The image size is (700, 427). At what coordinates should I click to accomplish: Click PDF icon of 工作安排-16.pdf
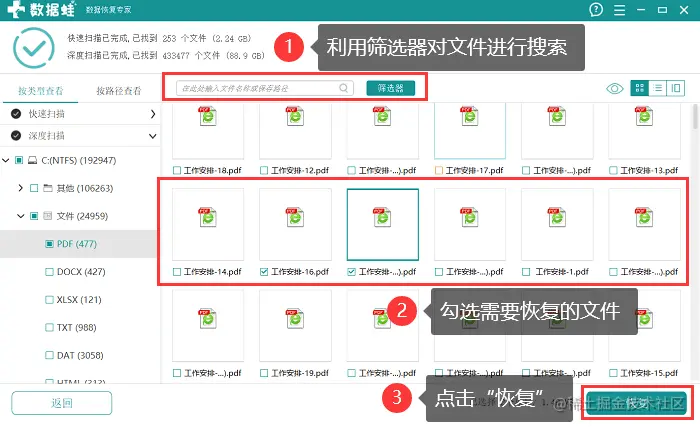point(295,217)
